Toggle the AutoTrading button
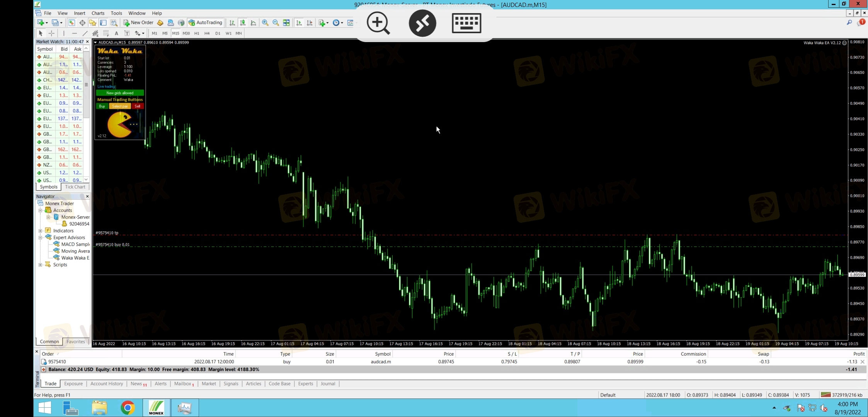This screenshot has height=417, width=868. click(206, 23)
